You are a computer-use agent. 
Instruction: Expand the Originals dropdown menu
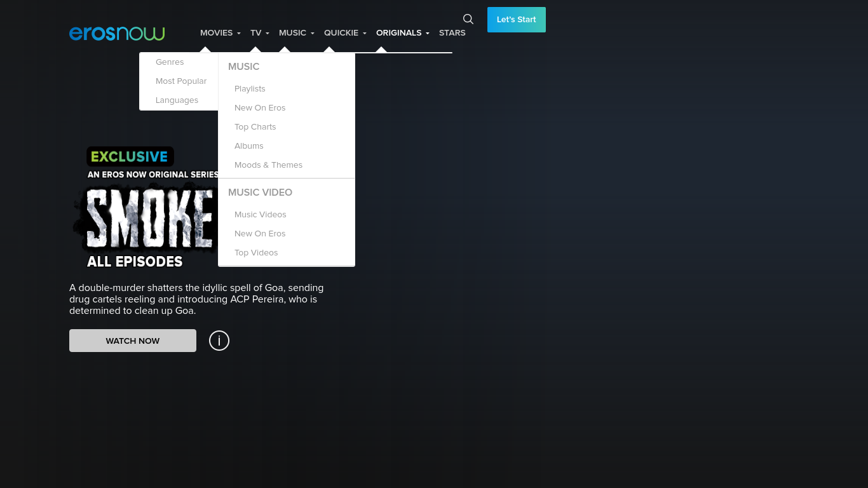(402, 33)
